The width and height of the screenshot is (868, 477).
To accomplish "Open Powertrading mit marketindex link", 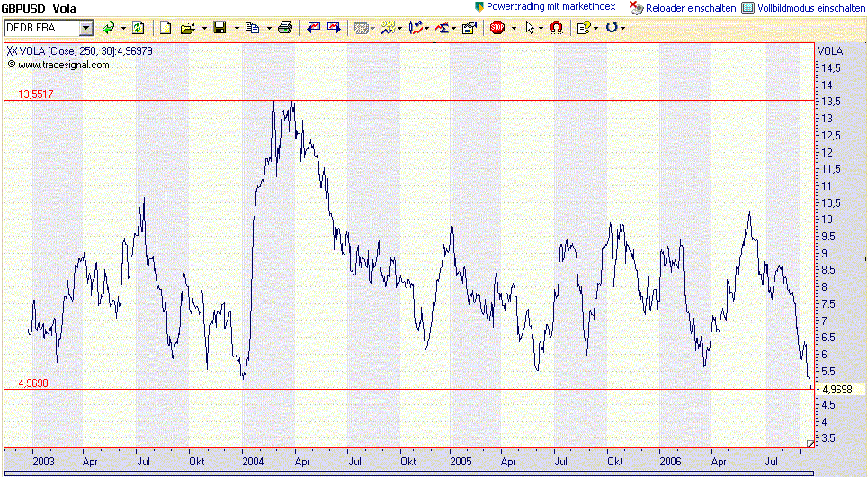I will click(x=550, y=7).
